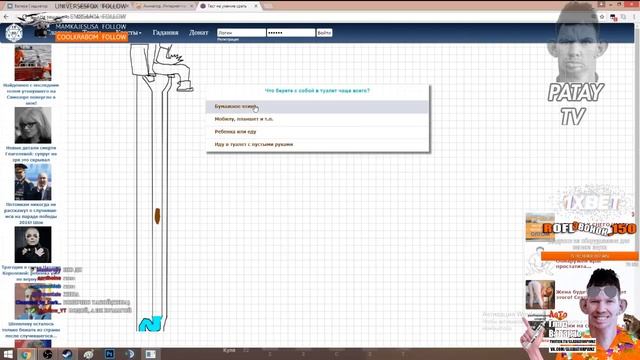Open the taskbar icon right of Photoshop
Viewport: 640px width, 360px height.
pyautogui.click(x=130, y=354)
